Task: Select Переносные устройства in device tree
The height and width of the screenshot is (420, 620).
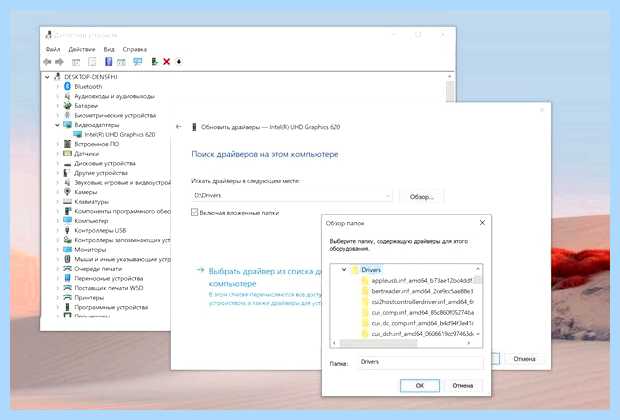Action: (109, 278)
